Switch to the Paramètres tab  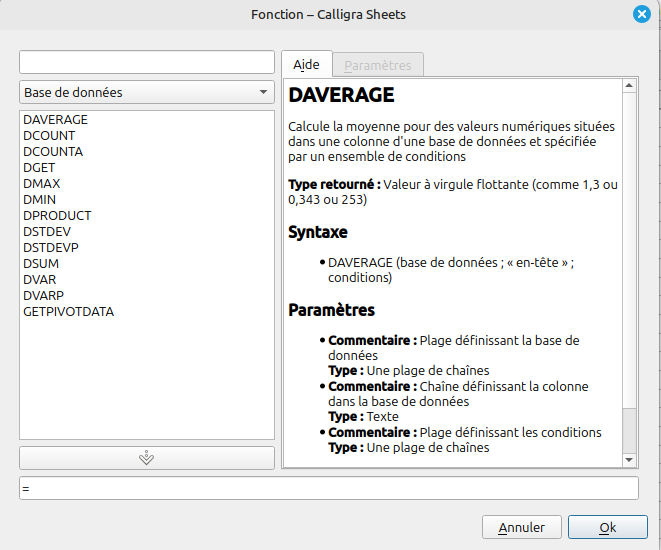(x=378, y=65)
